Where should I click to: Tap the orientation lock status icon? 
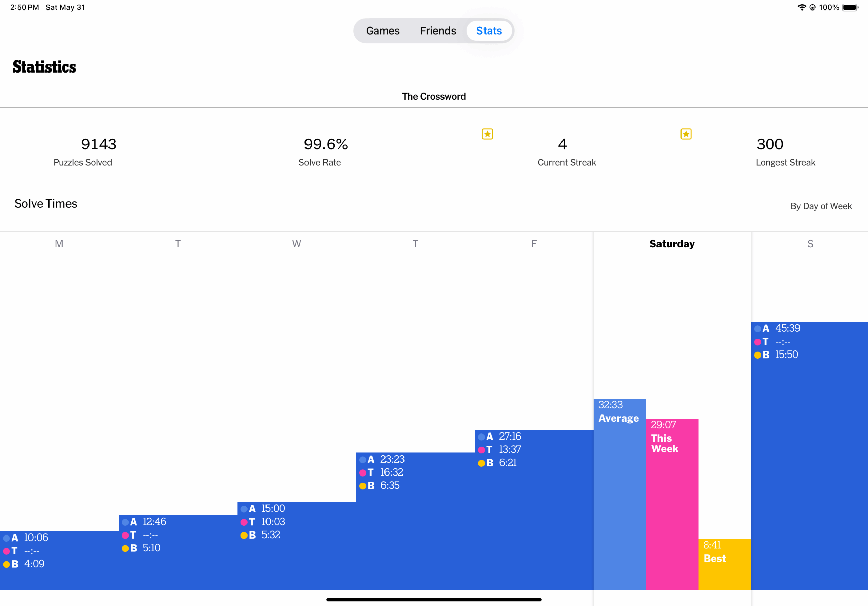[x=812, y=7]
